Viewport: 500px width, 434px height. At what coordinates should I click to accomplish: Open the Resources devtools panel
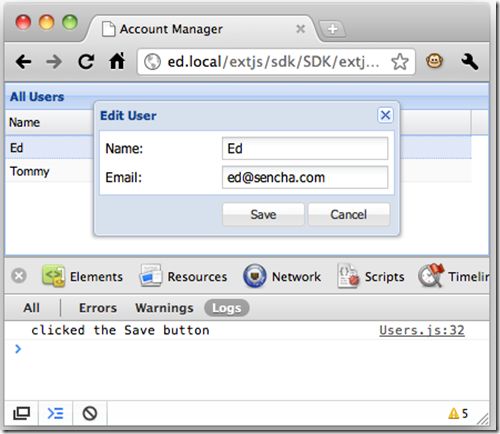pyautogui.click(x=183, y=276)
